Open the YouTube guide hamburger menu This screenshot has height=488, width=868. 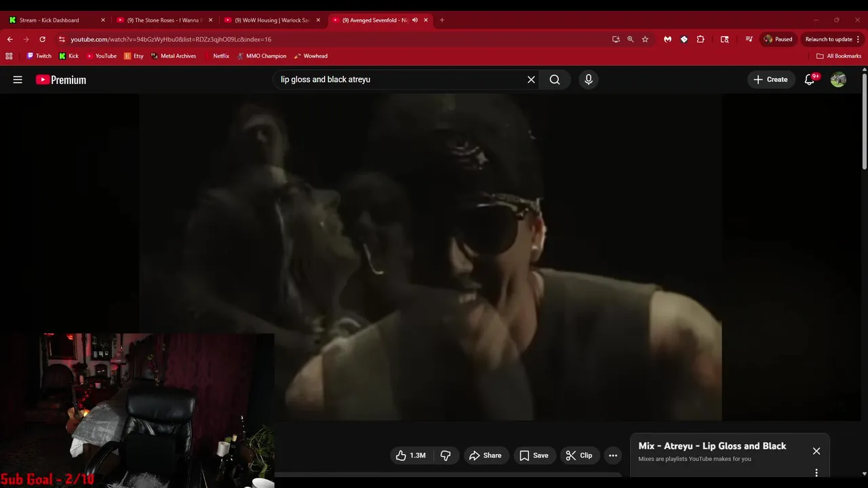tap(18, 80)
